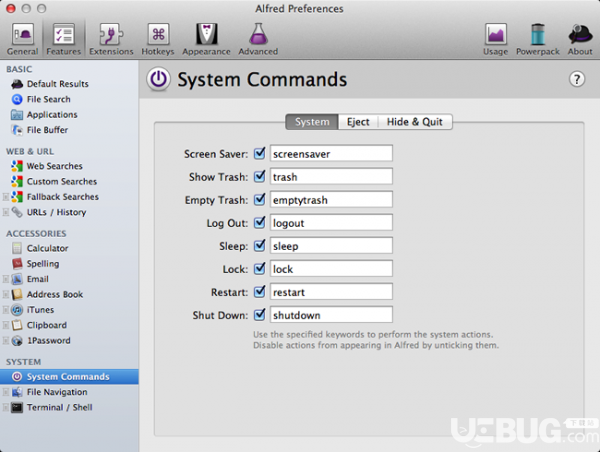The width and height of the screenshot is (600, 452).
Task: Switch to the Eject tab
Action: point(358,122)
